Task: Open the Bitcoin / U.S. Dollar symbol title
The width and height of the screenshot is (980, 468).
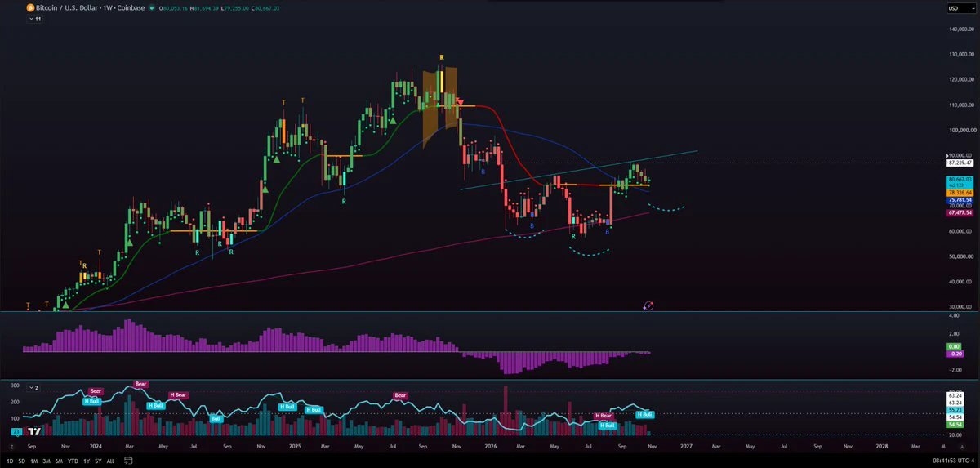Action: pos(66,7)
